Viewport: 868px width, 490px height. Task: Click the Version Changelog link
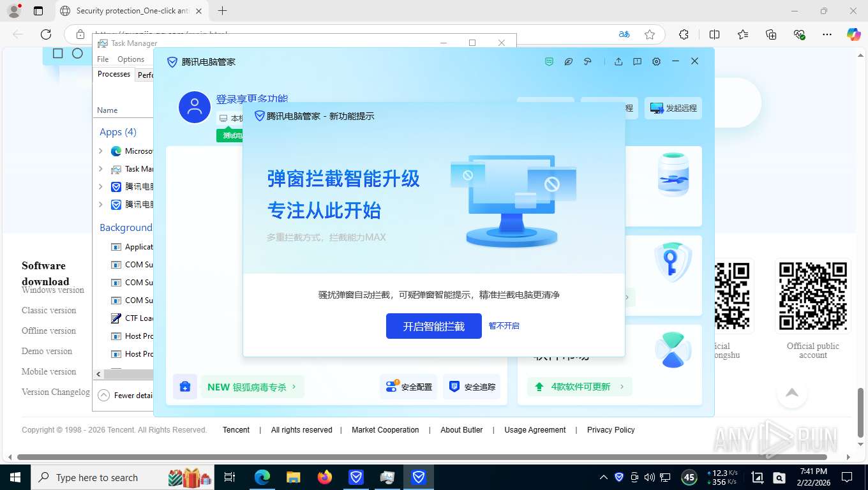[x=56, y=392]
